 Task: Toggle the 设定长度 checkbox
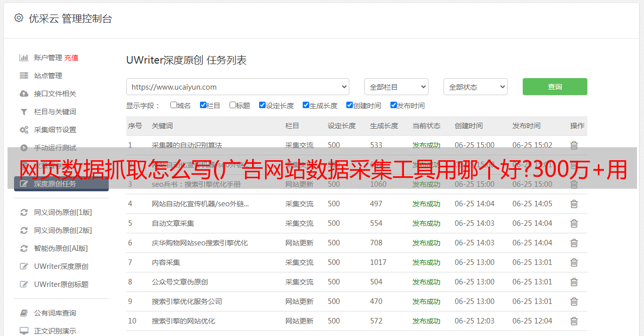262,105
